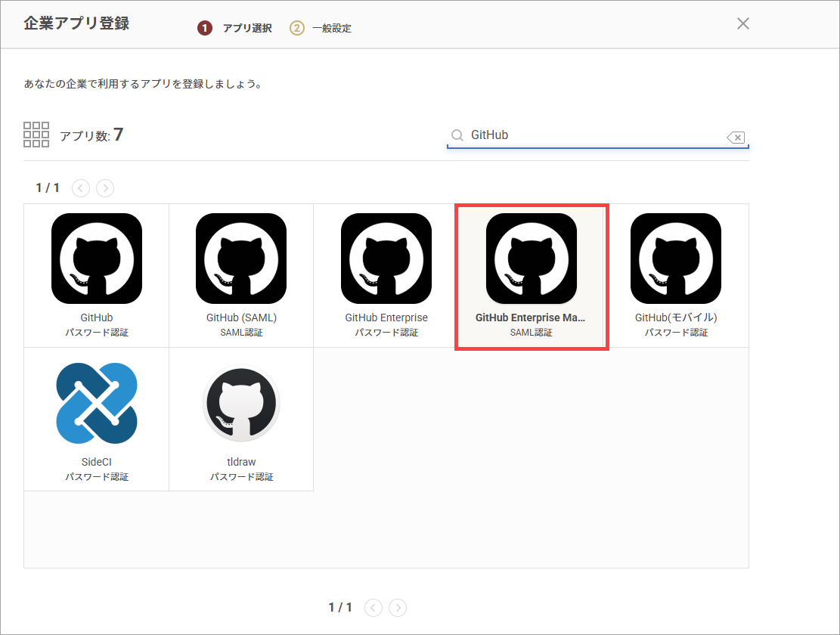The height and width of the screenshot is (635, 840).
Task: Go to next page using top pager arrow
Action: pos(105,188)
